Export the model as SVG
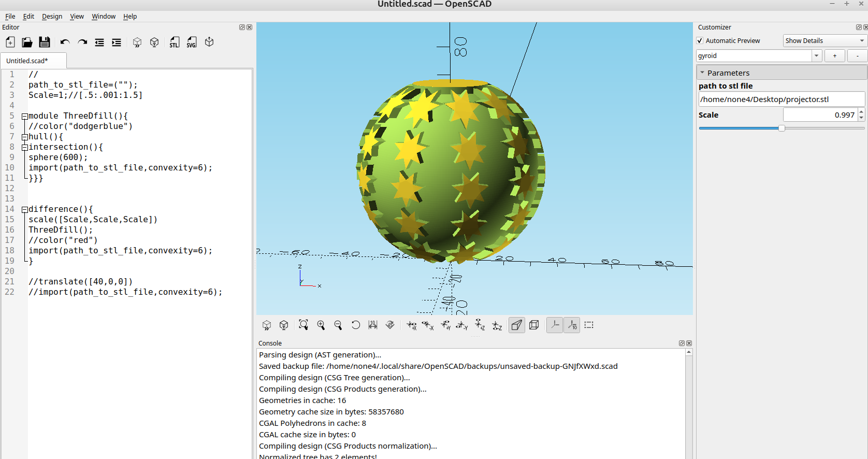Image resolution: width=868 pixels, height=459 pixels. click(x=192, y=42)
